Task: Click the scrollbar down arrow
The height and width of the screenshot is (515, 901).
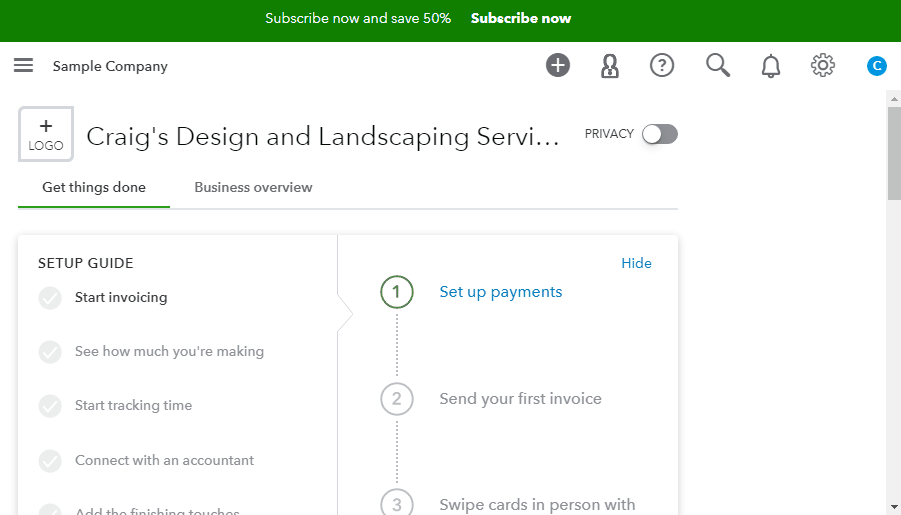Action: (893, 506)
